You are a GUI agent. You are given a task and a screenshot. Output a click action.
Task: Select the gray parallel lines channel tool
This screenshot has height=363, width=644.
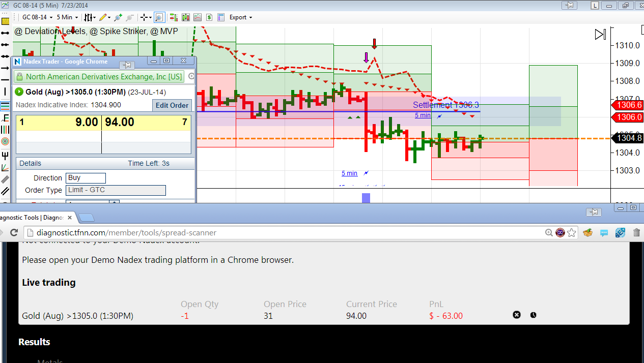click(x=5, y=179)
